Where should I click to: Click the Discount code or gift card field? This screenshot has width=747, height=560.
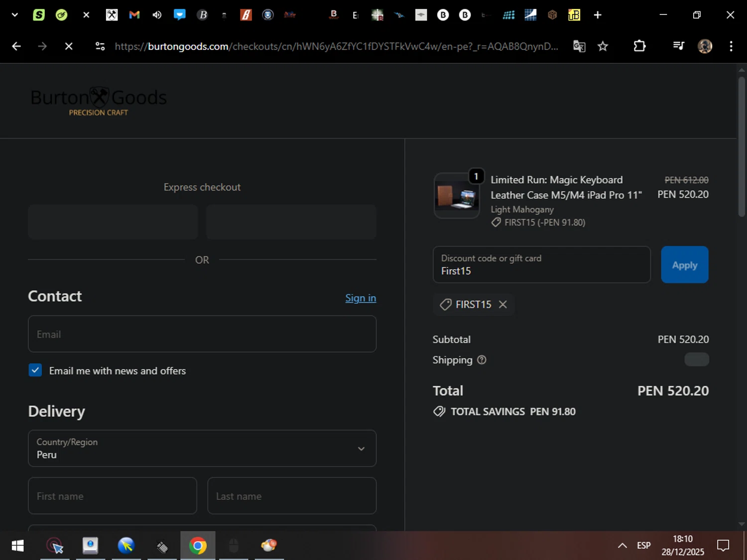pos(542,265)
